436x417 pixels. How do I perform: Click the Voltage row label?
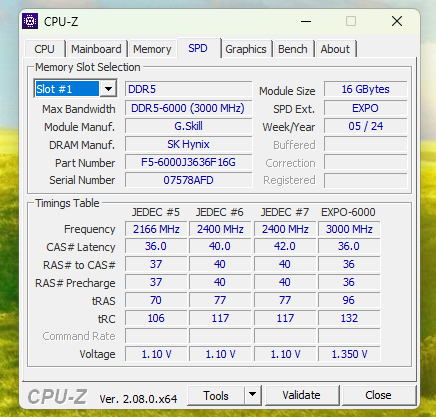[97, 354]
